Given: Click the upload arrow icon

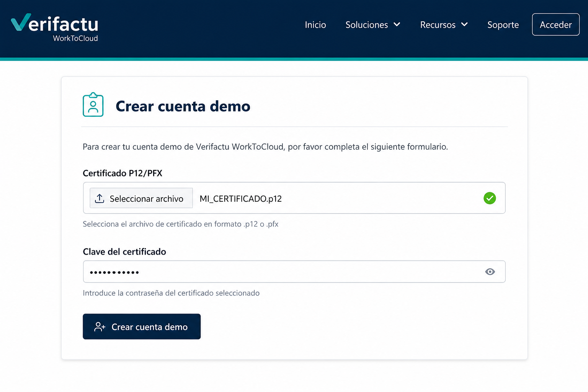Looking at the screenshot, I should pos(100,198).
